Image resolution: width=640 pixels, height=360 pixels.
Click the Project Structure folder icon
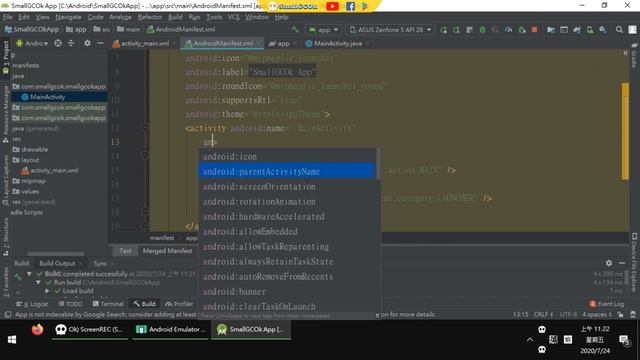551,30
